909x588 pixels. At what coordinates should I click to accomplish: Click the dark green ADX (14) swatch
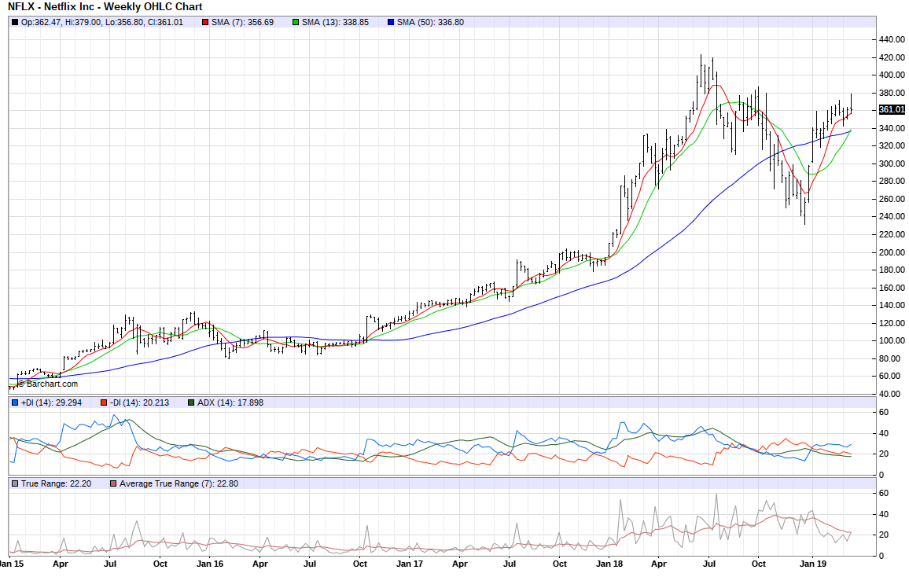192,403
